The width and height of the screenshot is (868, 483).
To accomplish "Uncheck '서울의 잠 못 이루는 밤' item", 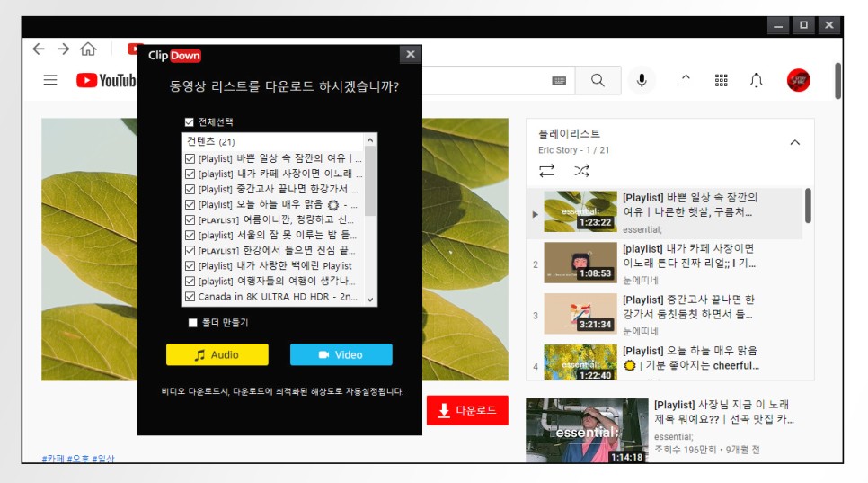I will coord(190,236).
